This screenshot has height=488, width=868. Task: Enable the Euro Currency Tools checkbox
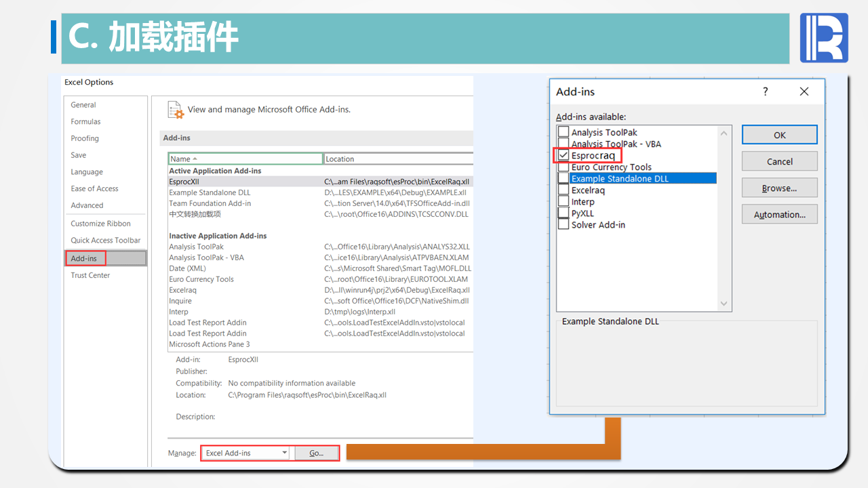[564, 167]
